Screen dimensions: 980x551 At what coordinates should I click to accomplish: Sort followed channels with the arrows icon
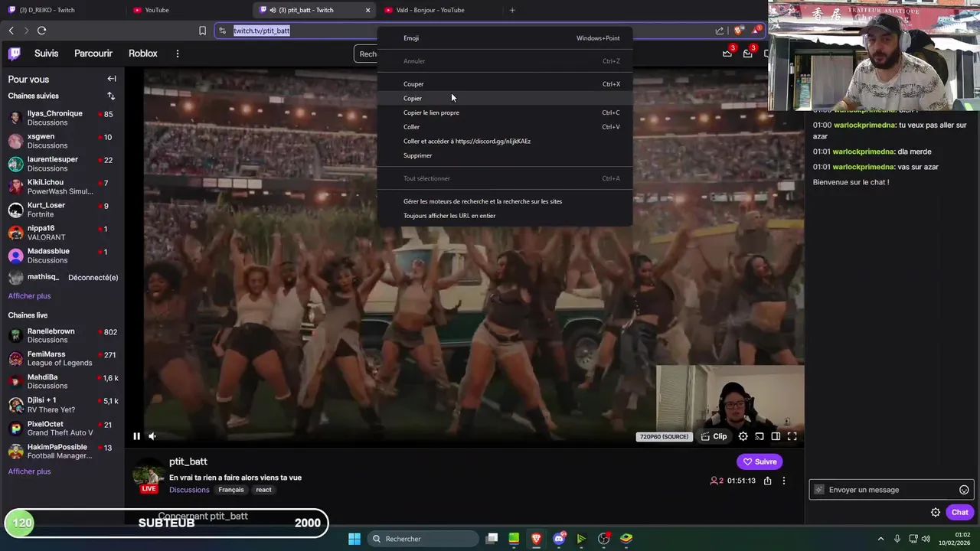pyautogui.click(x=111, y=96)
